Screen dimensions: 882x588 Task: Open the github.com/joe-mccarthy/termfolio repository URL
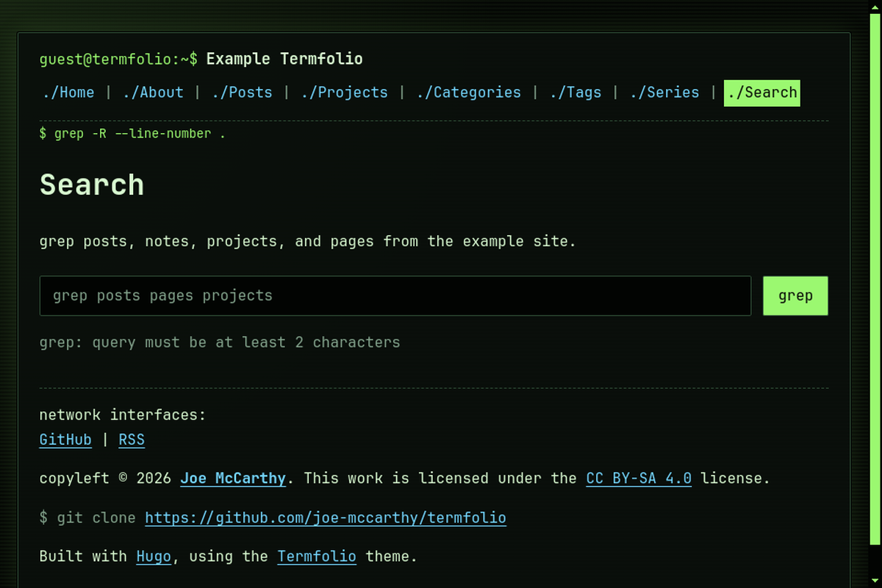(x=326, y=517)
